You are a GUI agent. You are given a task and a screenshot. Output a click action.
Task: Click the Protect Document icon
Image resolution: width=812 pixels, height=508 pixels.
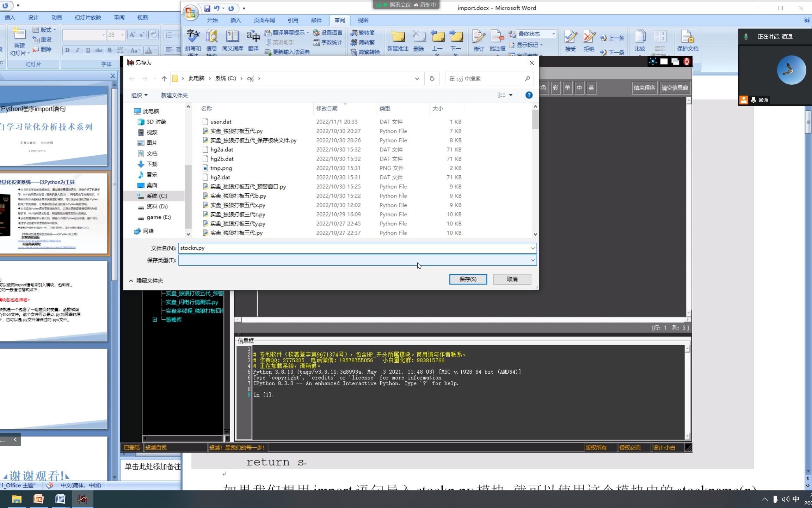click(687, 37)
